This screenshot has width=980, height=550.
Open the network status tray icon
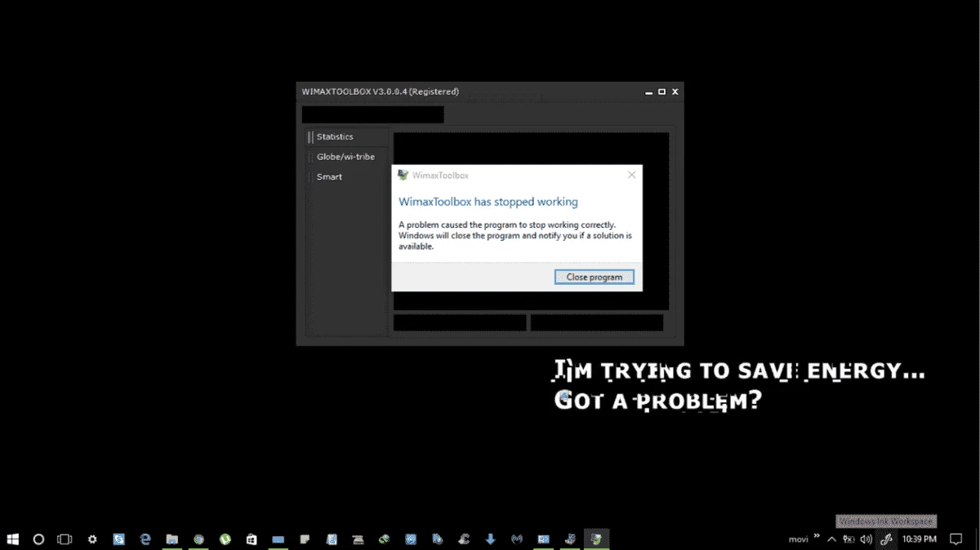(x=849, y=539)
